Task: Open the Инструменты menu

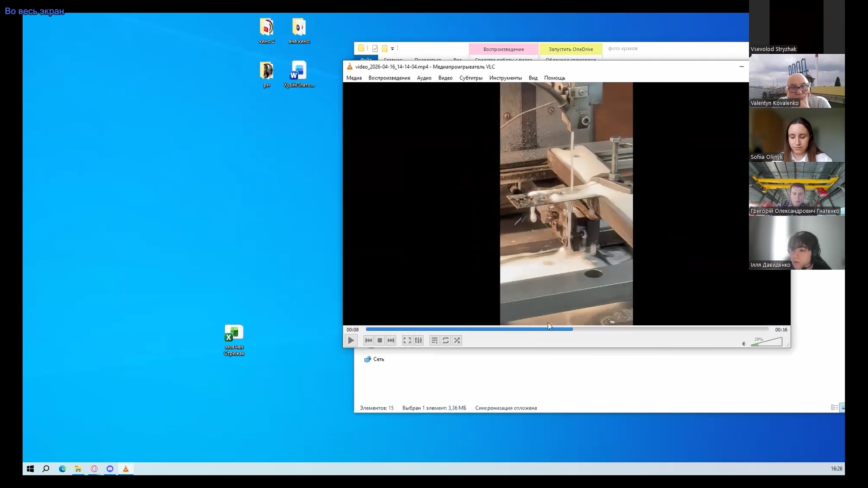Action: tap(505, 78)
